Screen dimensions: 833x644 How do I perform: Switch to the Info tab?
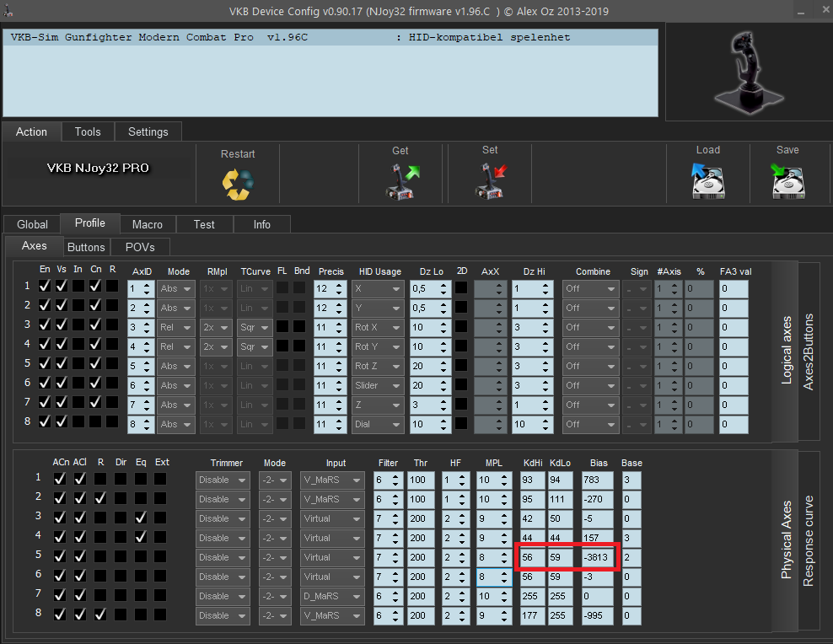262,224
